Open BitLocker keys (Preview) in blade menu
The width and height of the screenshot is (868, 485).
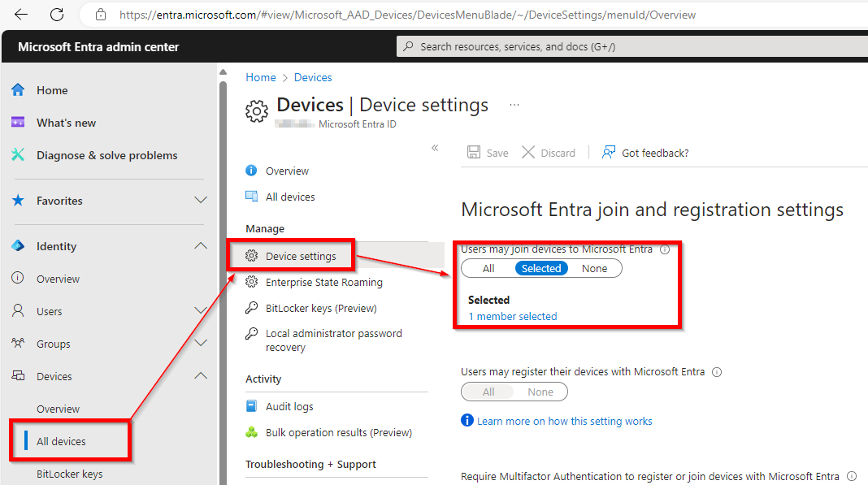[321, 309]
